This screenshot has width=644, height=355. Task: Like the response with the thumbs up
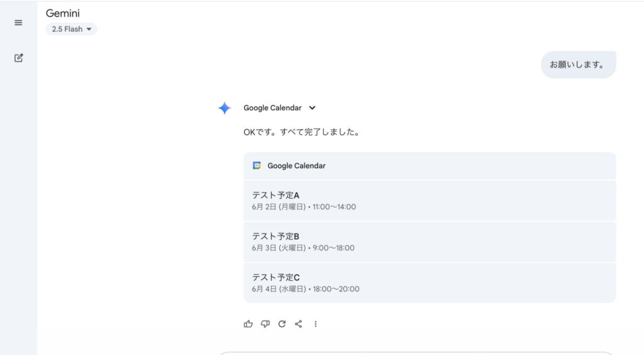[x=248, y=324]
